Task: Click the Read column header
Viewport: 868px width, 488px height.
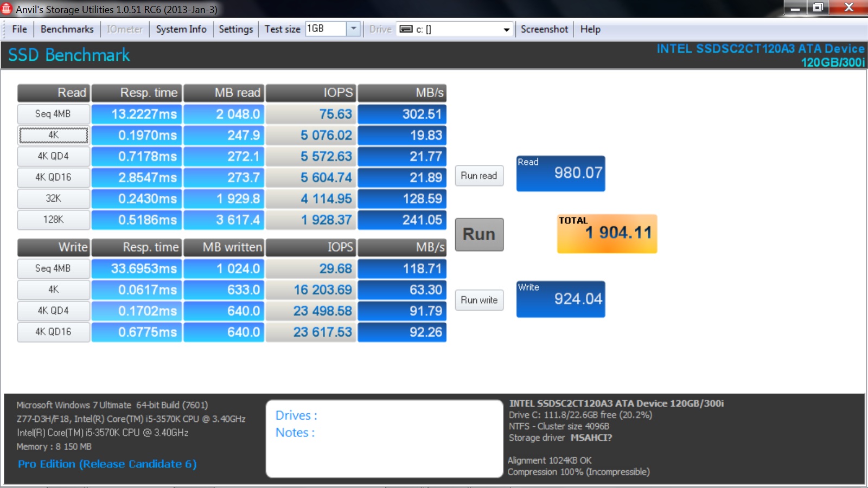Action: (53, 93)
